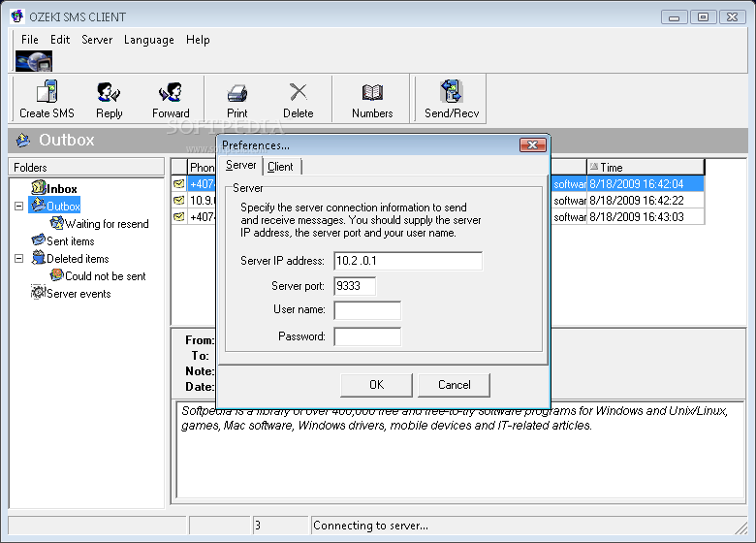Select the Inbox folder icon
756x543 pixels.
tap(39, 187)
